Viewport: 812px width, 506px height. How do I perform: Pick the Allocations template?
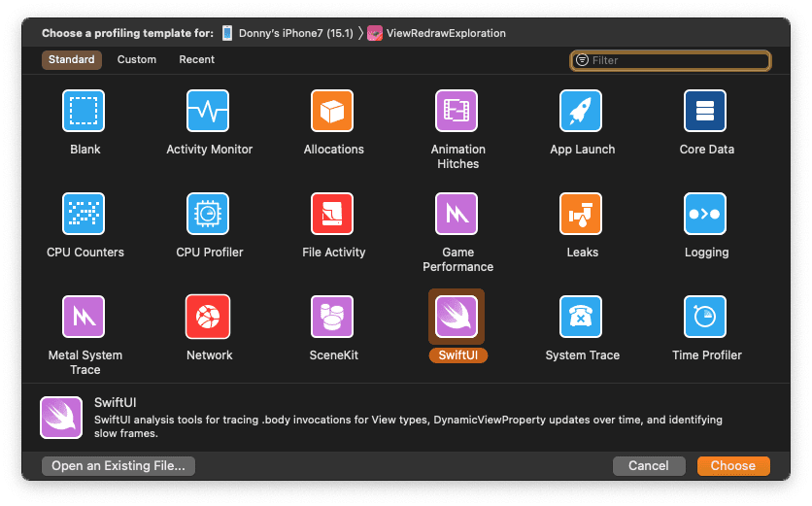(x=332, y=111)
